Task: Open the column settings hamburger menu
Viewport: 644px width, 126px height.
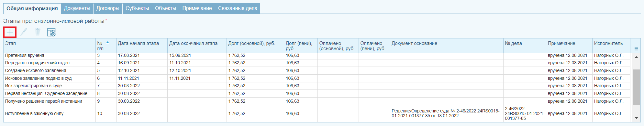Action: [636, 49]
